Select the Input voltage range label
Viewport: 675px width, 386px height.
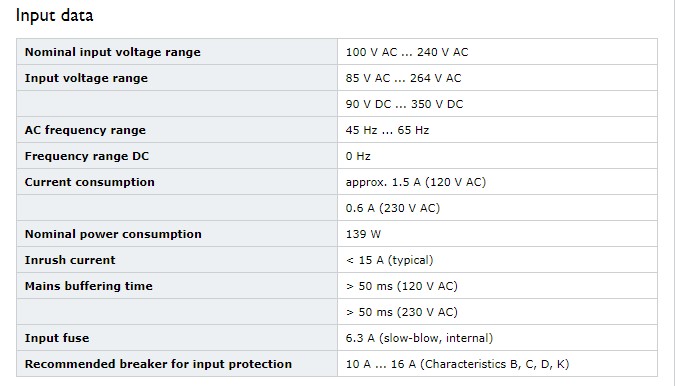click(x=86, y=78)
